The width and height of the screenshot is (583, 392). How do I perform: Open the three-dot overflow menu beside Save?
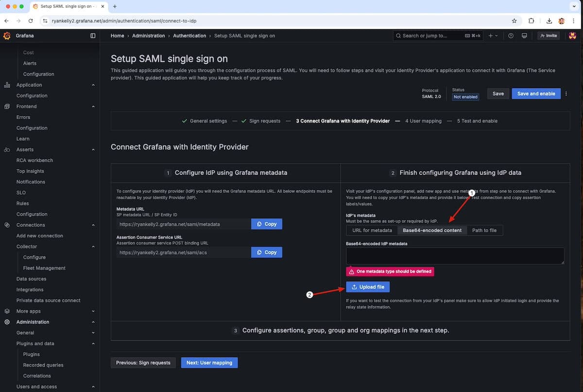[566, 93]
